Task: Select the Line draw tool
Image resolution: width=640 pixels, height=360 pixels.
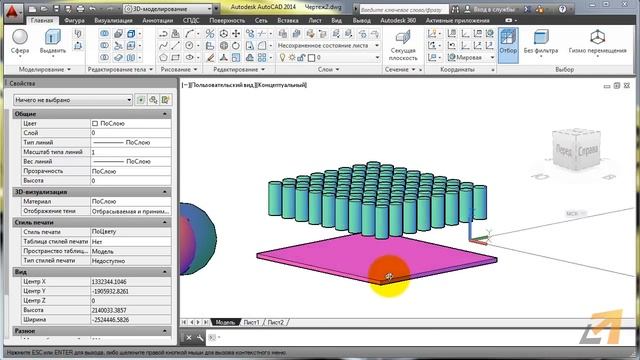Action: point(176,45)
